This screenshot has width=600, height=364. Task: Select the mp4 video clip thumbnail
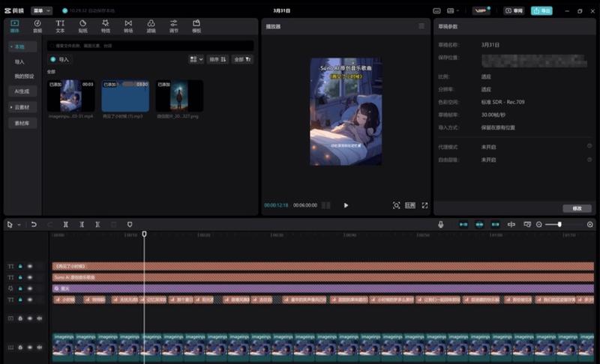(71, 96)
